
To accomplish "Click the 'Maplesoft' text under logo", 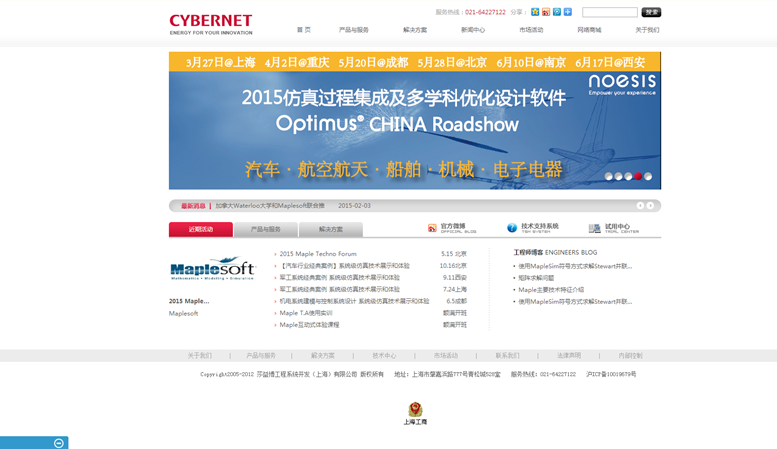I will [x=183, y=313].
